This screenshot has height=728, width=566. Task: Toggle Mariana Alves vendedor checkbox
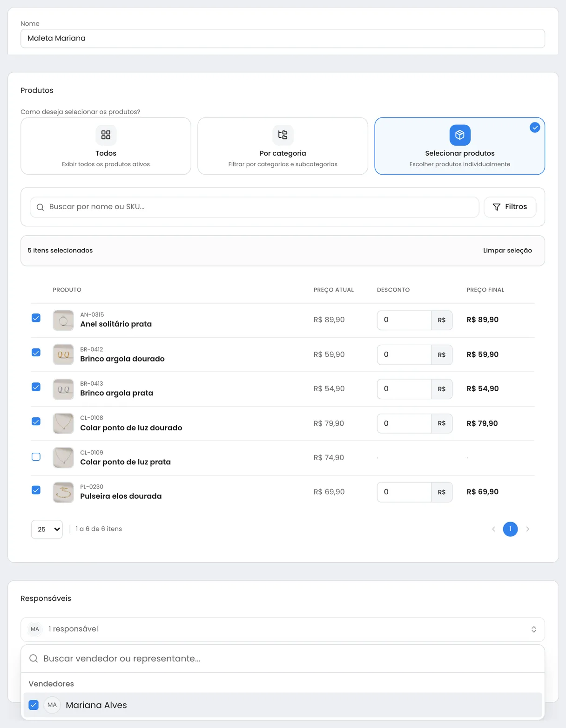(34, 705)
